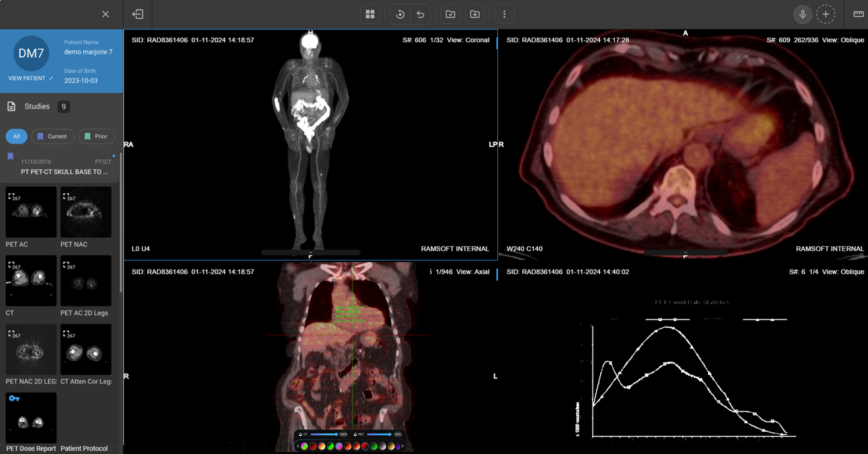Close the patient sidebar panel
This screenshot has height=454, width=868.
pyautogui.click(x=106, y=14)
